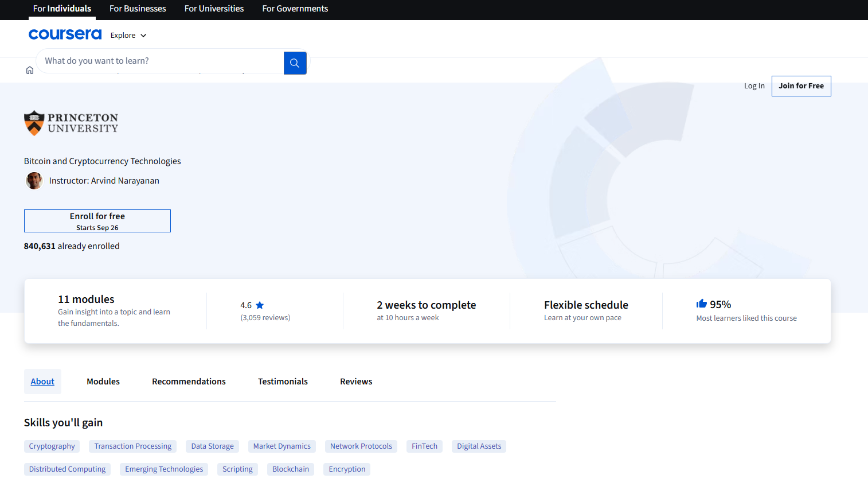
Task: Click the Distributed Computing skill tag
Action: 68,469
